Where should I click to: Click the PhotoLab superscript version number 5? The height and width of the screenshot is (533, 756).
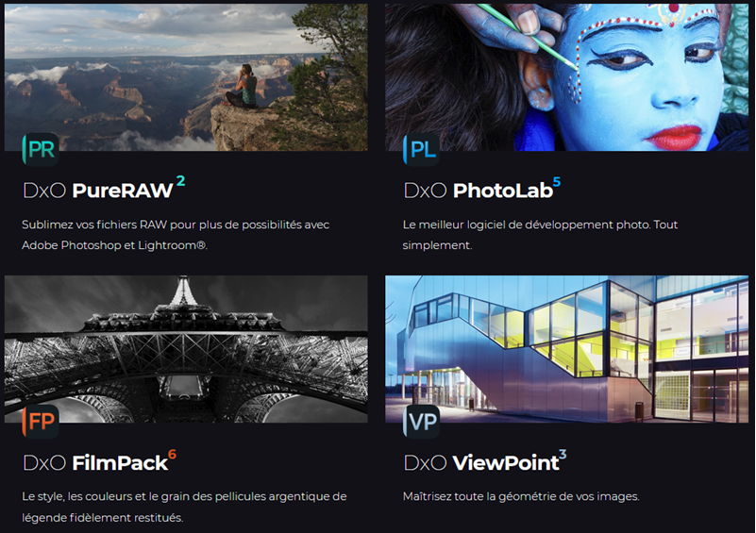pos(557,182)
